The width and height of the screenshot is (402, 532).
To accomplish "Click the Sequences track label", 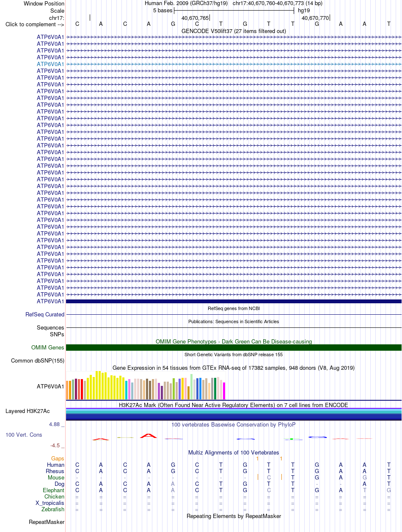I will tap(50, 328).
